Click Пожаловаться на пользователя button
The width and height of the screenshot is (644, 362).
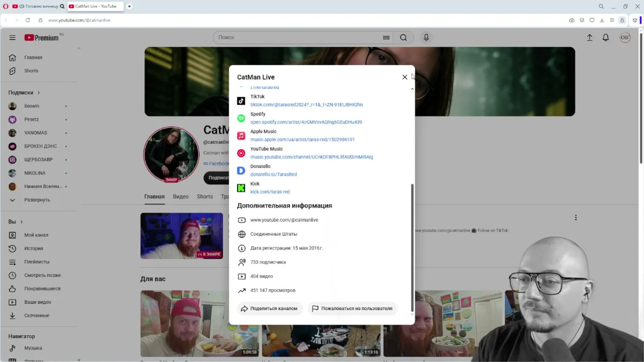click(352, 309)
